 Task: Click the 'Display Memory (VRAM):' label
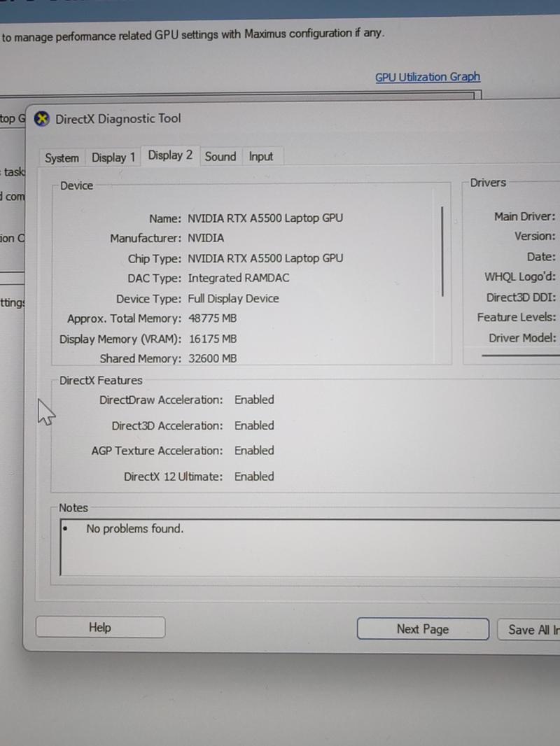pos(120,339)
